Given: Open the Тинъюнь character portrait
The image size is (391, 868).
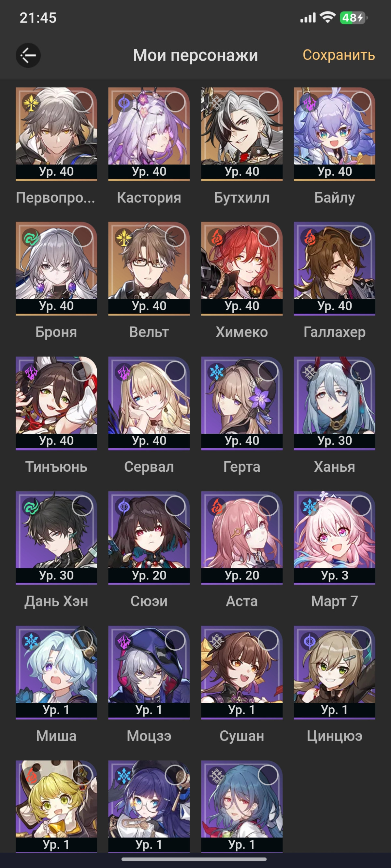Looking at the screenshot, I should [56, 403].
